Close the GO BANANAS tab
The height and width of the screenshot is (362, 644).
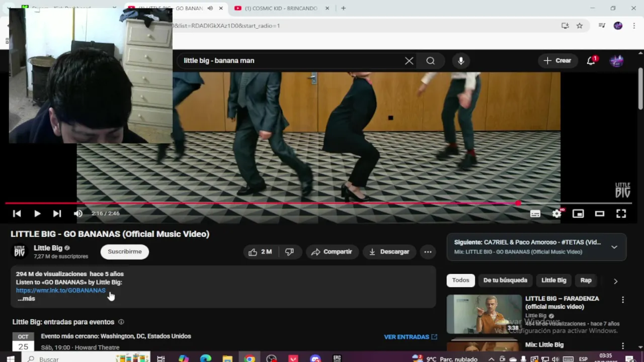(x=221, y=9)
